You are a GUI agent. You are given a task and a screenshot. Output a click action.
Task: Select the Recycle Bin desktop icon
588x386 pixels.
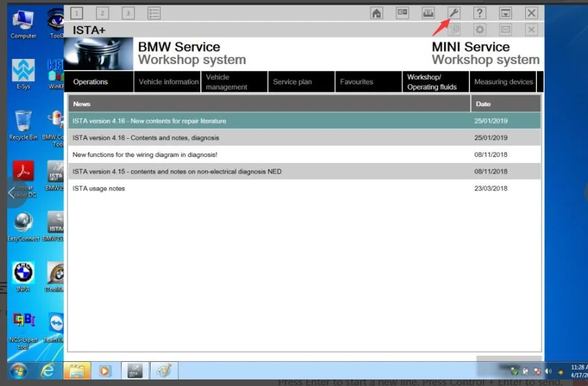pos(24,125)
